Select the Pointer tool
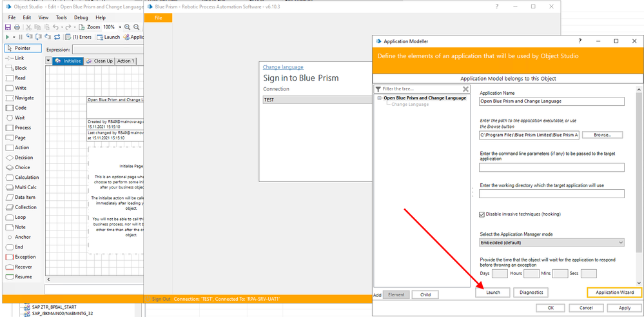The height and width of the screenshot is (317, 644). point(23,48)
